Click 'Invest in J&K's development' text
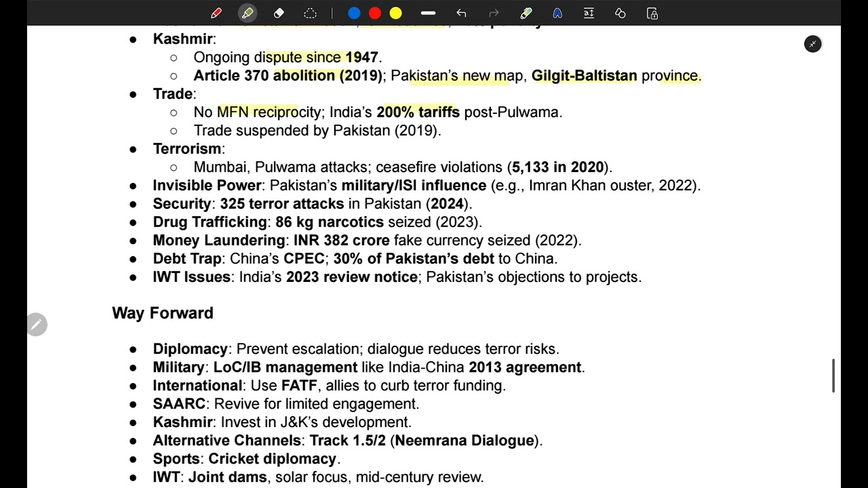868x488 pixels. tap(316, 422)
